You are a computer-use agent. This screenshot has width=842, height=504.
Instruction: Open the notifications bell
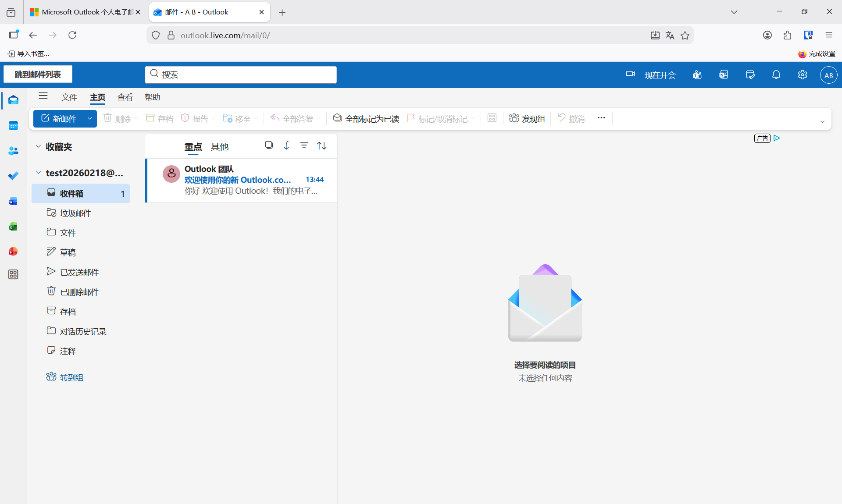(776, 75)
